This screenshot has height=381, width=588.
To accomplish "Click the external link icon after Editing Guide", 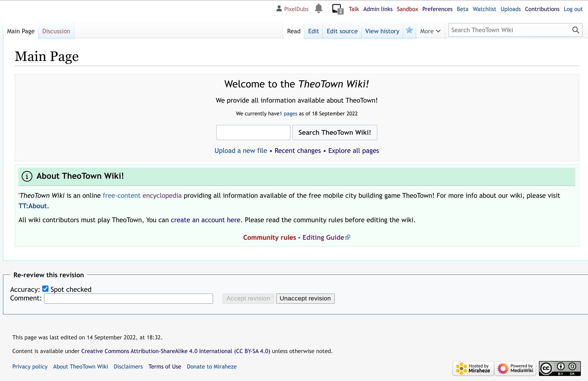I will point(348,237).
